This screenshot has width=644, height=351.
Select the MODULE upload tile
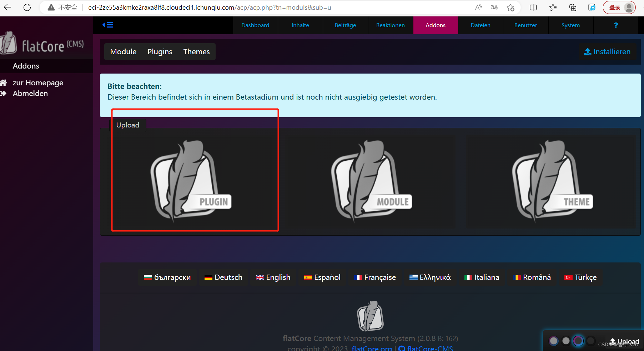(371, 181)
